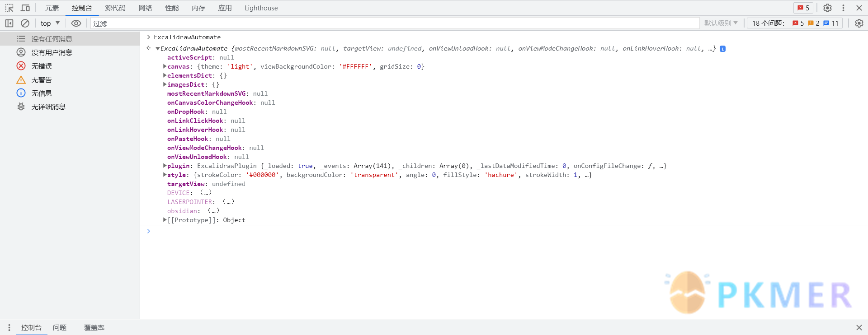868x335 pixels.
Task: Open live expression with the eye icon
Action: [76, 23]
